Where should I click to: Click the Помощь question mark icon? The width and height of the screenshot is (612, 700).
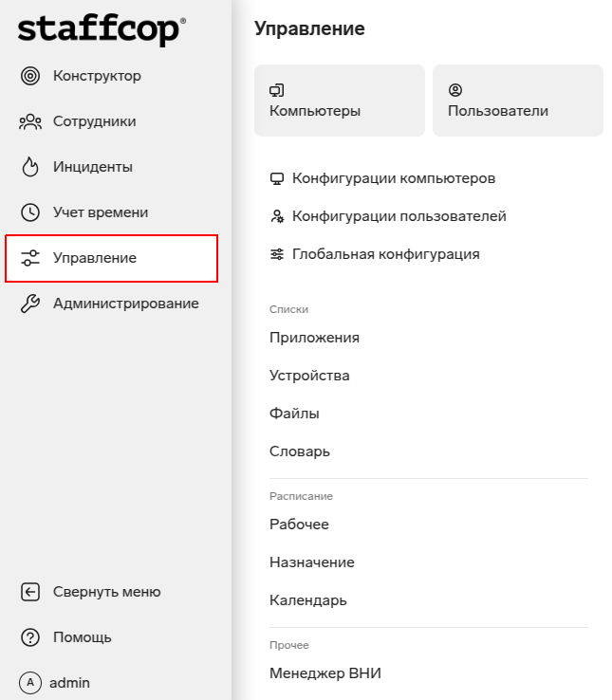30,637
